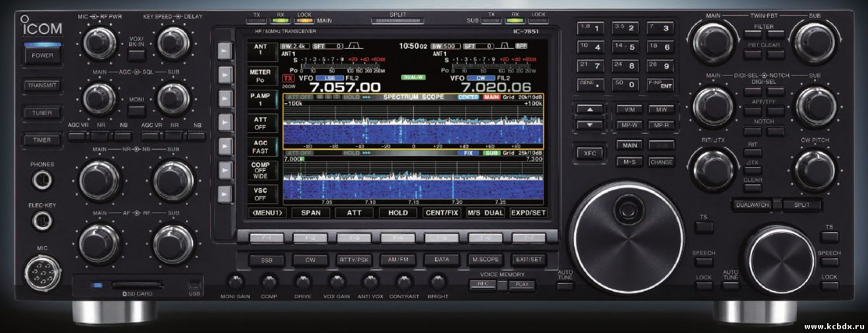This screenshot has width=868, height=333.
Task: Push the arrow key beside COMP OFF WIDE
Action: pyautogui.click(x=226, y=170)
